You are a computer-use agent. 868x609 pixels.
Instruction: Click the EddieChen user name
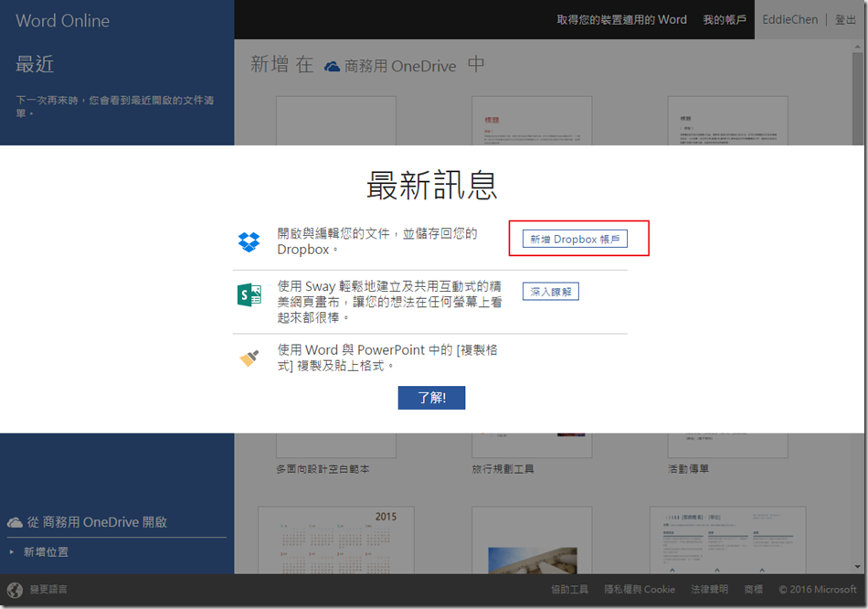790,19
